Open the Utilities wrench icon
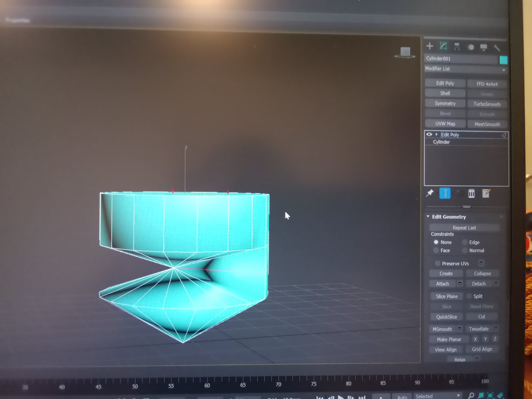This screenshot has height=399, width=532. coord(497,48)
